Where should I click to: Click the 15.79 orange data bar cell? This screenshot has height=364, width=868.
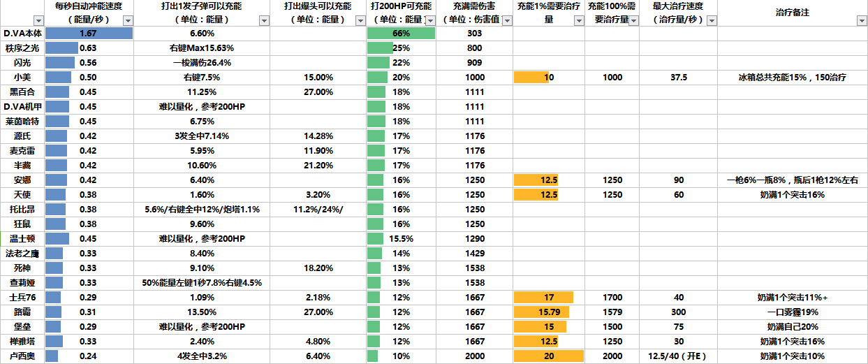(x=549, y=312)
